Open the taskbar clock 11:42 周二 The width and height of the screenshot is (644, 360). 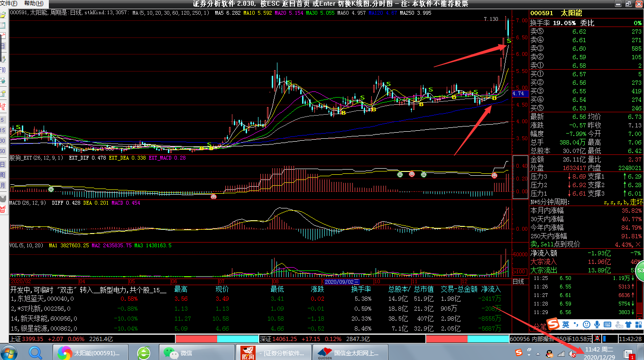click(599, 353)
